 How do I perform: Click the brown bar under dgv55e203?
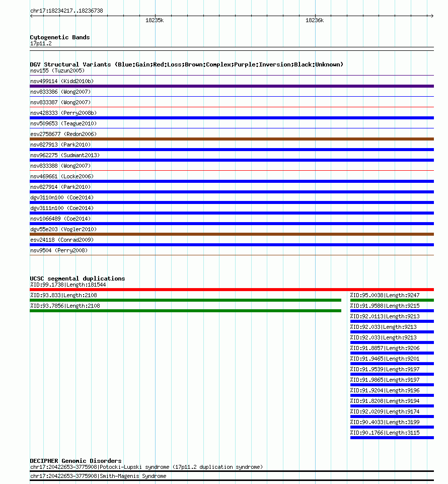(x=232, y=234)
